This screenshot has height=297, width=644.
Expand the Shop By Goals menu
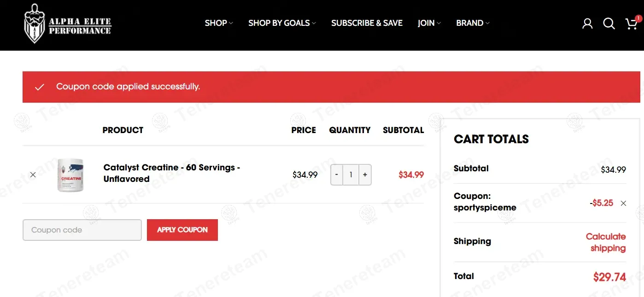click(282, 23)
